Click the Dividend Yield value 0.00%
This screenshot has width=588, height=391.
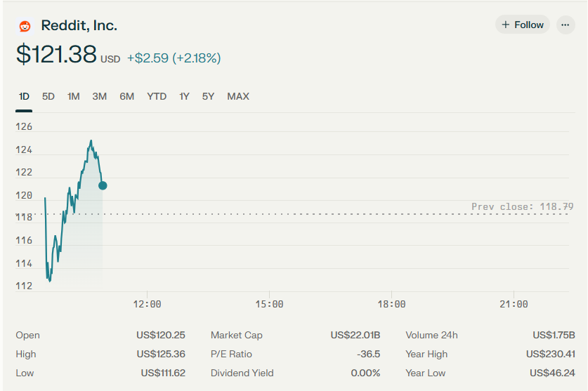pyautogui.click(x=365, y=373)
